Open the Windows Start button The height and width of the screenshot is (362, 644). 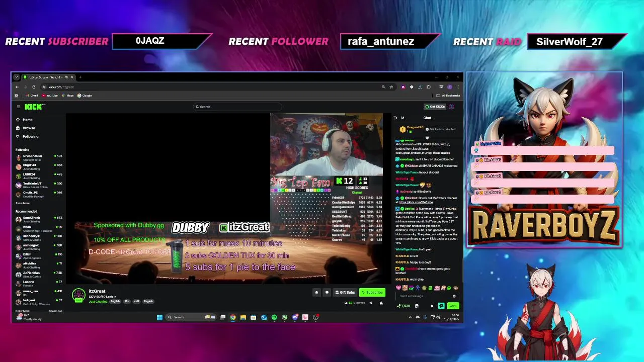click(x=159, y=317)
